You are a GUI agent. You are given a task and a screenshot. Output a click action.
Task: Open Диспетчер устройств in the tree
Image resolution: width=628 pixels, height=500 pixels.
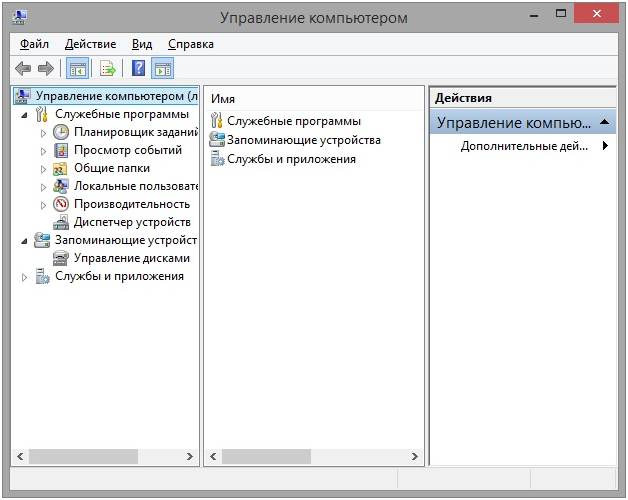click(x=131, y=222)
